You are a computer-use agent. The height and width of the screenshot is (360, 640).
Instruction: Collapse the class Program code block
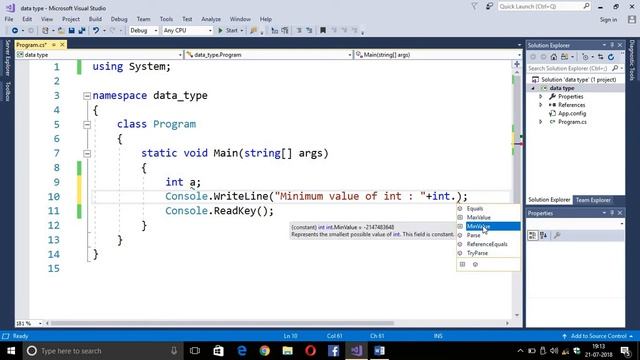coord(87,125)
